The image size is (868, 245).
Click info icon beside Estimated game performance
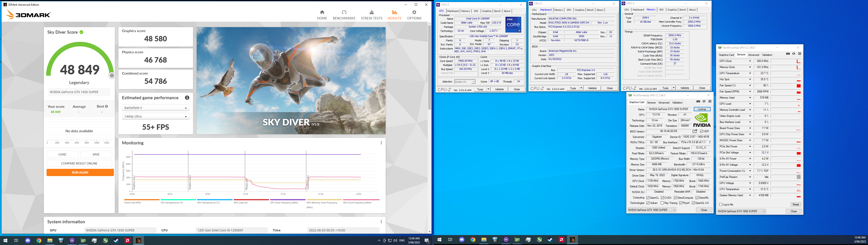[x=187, y=98]
